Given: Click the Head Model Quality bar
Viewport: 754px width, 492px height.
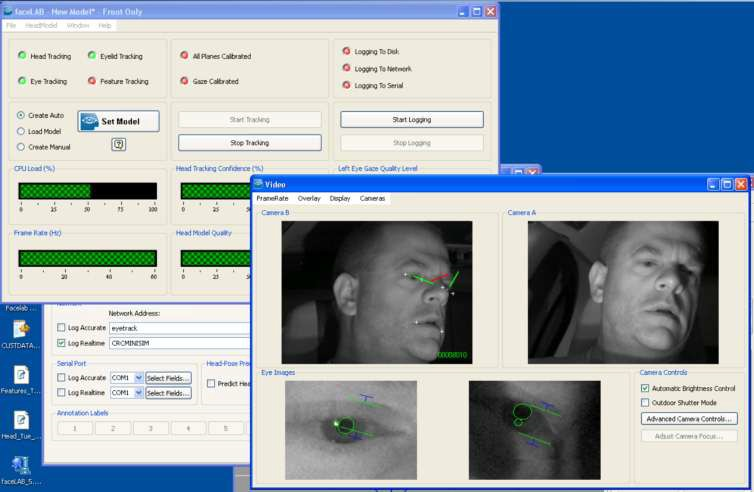Looking at the screenshot, I should 215,258.
